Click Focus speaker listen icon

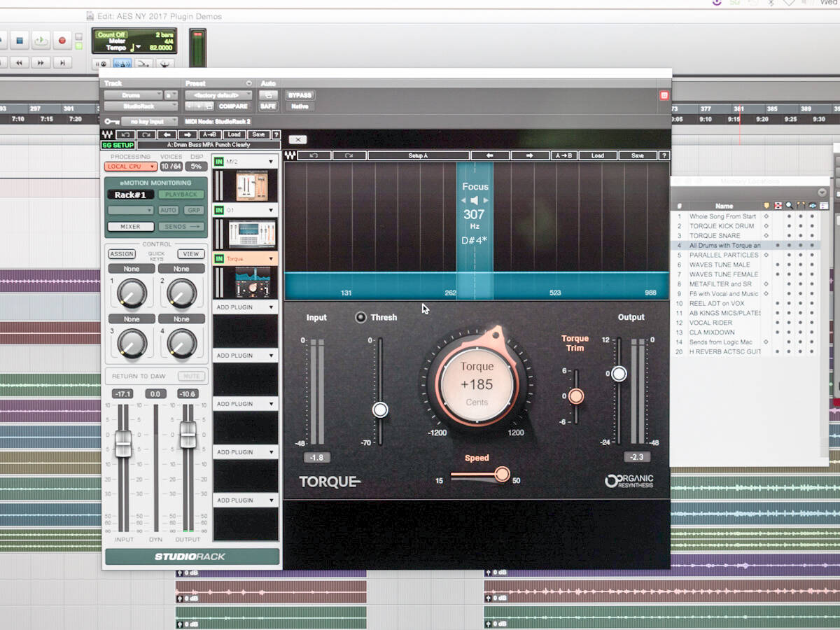click(475, 201)
